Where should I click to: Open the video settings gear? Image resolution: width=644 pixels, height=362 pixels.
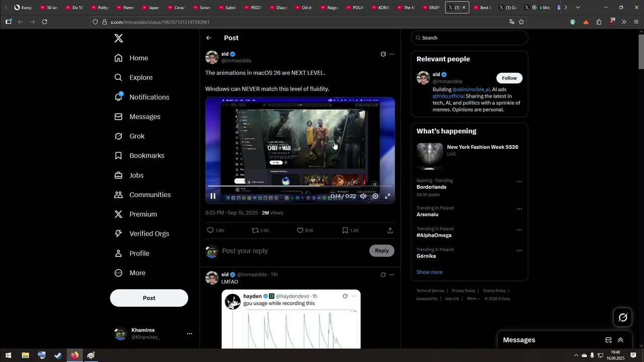pyautogui.click(x=375, y=196)
